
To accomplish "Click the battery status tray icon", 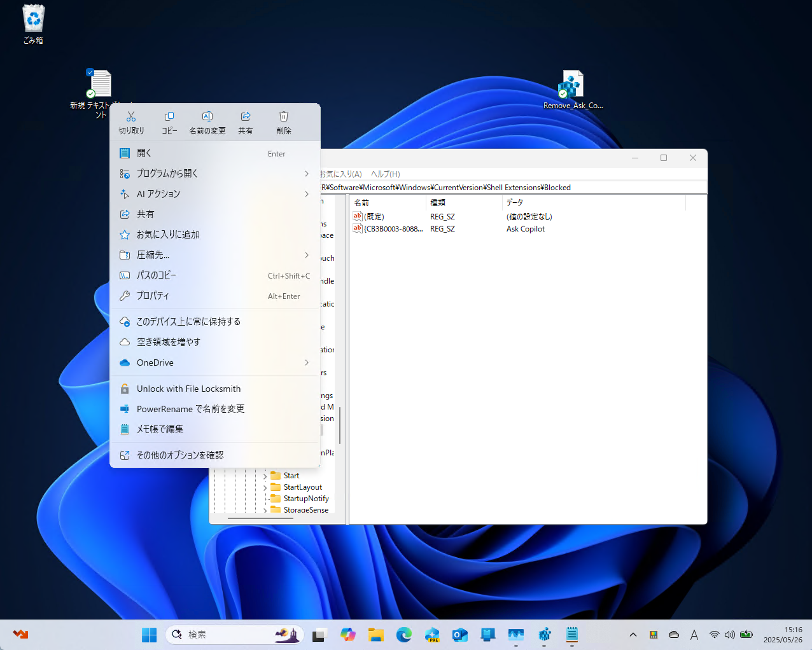I will pyautogui.click(x=746, y=635).
